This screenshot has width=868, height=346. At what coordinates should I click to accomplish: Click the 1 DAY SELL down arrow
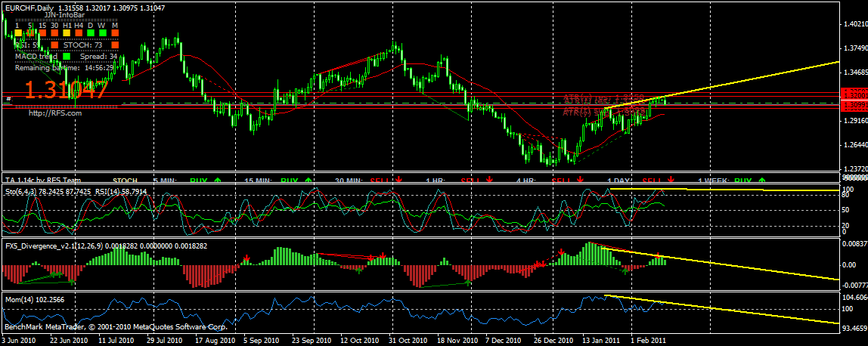(671, 180)
